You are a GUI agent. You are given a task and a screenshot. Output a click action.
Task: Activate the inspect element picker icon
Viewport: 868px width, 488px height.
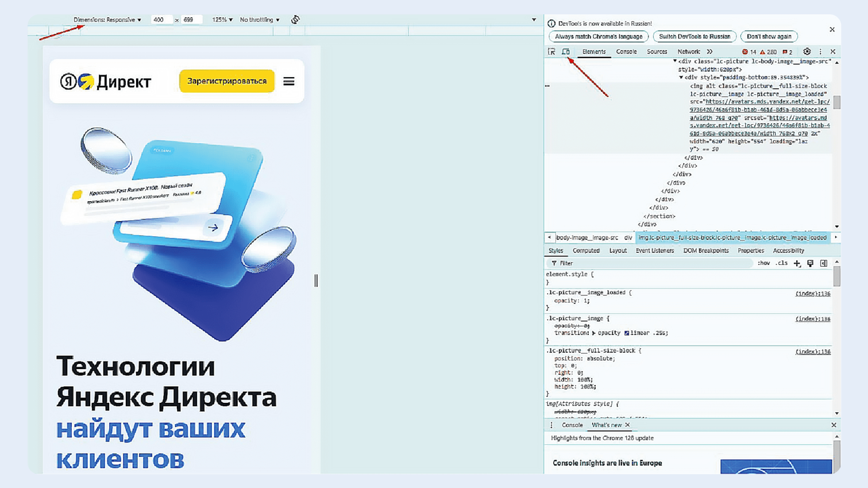click(551, 52)
